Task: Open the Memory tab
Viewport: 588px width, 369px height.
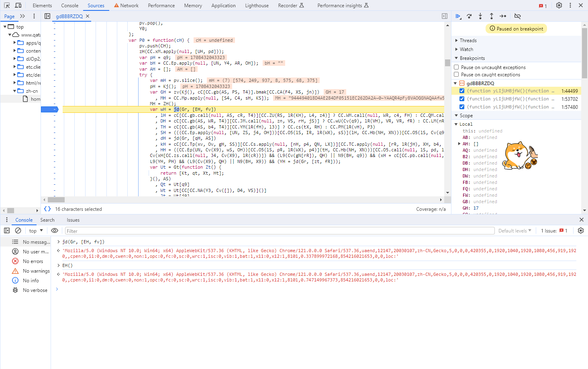Action: [193, 6]
